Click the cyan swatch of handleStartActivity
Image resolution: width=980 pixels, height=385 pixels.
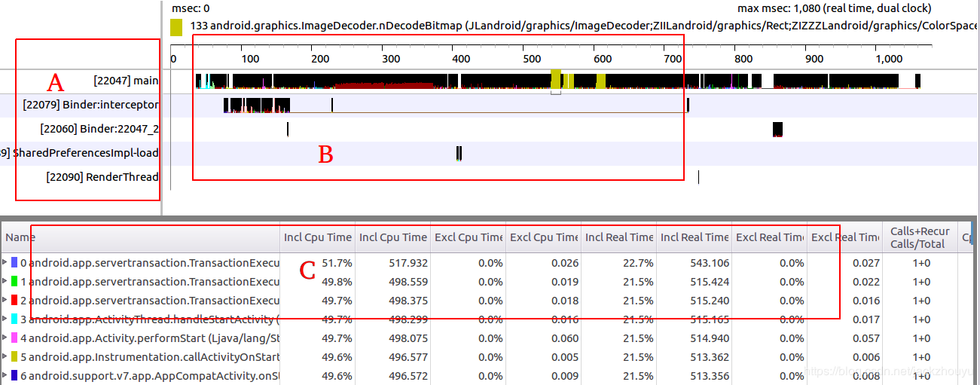pos(14,319)
